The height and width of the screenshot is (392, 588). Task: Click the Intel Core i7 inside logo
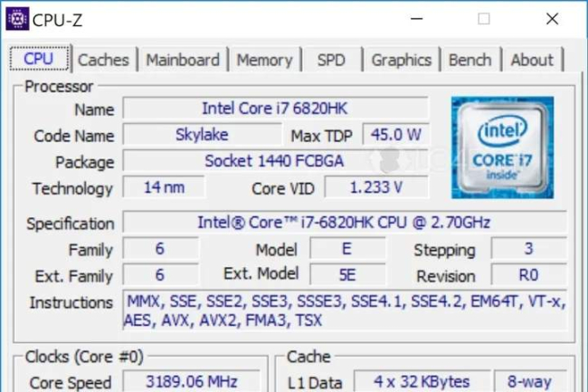[x=502, y=148]
